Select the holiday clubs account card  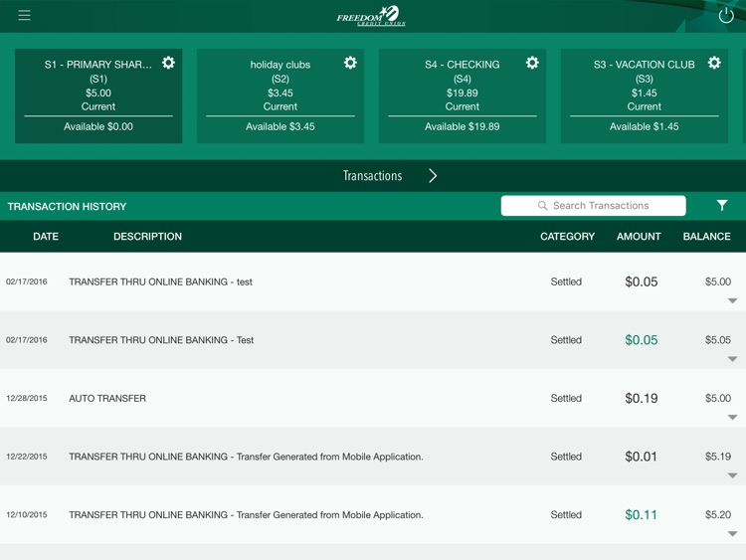pyautogui.click(x=280, y=95)
